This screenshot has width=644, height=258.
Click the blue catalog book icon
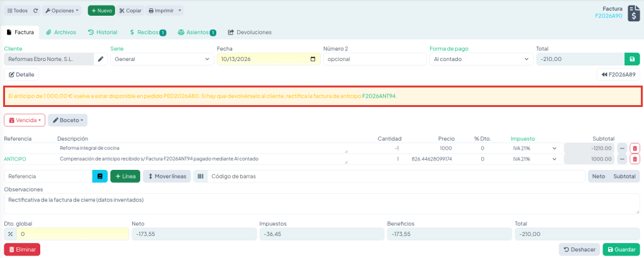[100, 176]
